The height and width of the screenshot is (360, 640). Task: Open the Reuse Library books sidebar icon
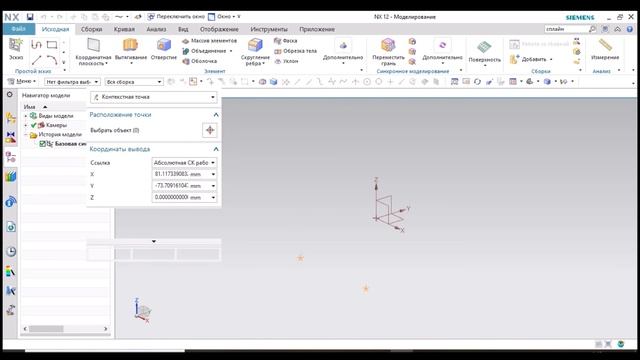pos(11,177)
